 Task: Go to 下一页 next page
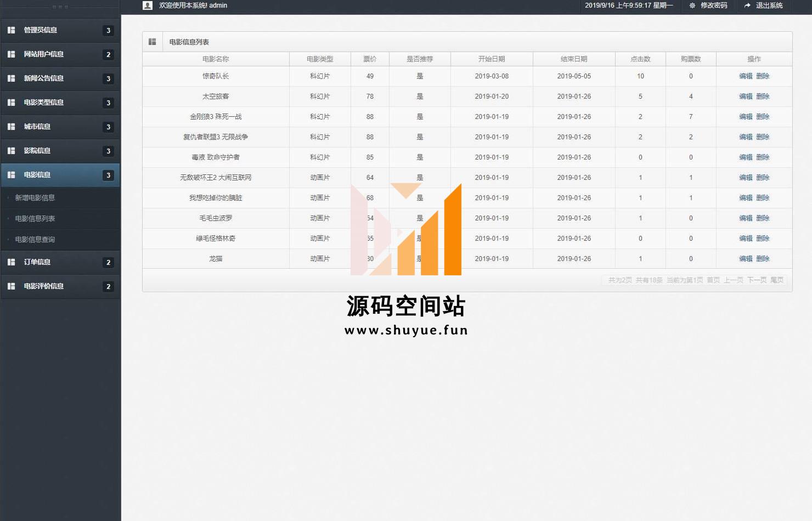[757, 280]
